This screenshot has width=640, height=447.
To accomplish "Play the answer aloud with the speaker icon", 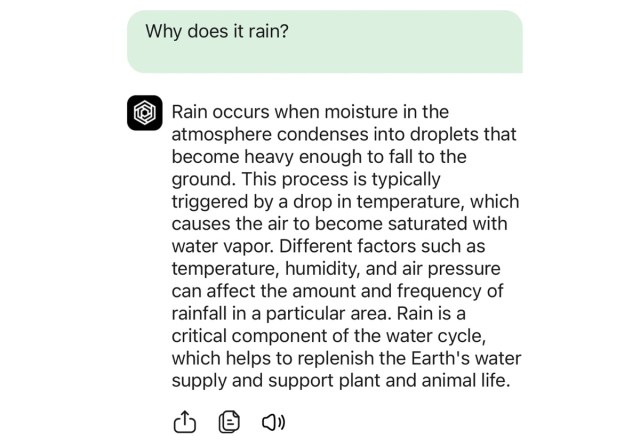I will click(x=273, y=422).
